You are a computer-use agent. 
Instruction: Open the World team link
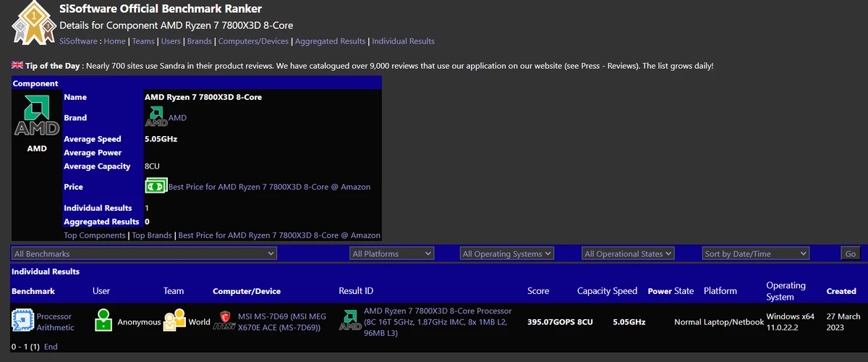(x=199, y=321)
